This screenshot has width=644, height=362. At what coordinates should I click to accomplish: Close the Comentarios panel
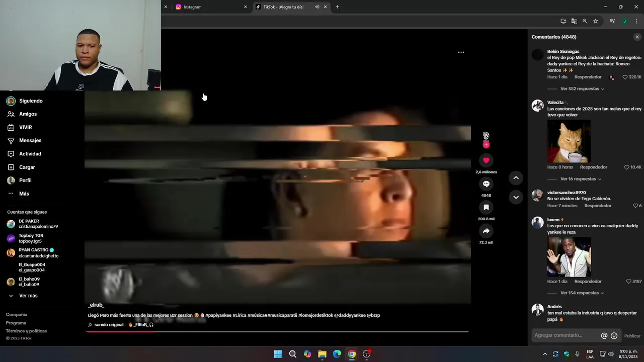tap(637, 37)
